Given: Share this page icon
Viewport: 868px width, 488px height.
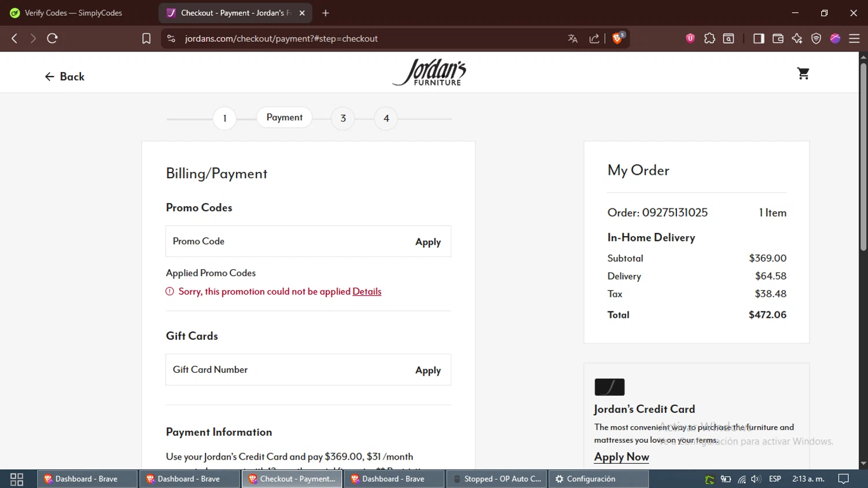Looking at the screenshot, I should click(594, 38).
